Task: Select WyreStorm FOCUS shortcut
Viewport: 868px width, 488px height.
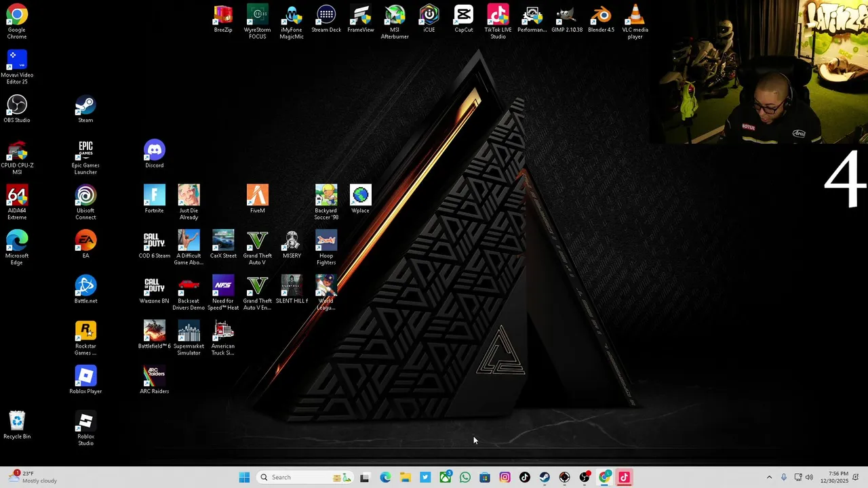Action: tap(257, 22)
